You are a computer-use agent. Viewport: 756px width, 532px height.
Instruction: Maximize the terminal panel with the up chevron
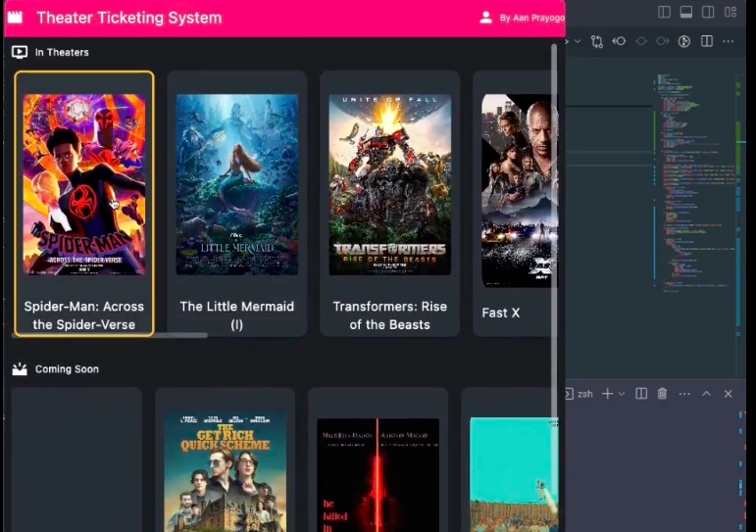pyautogui.click(x=706, y=394)
